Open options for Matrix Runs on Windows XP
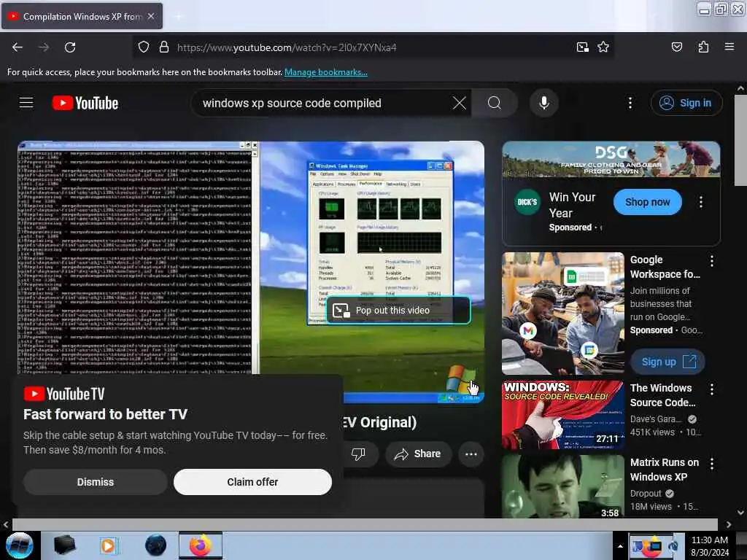 pos(712,463)
